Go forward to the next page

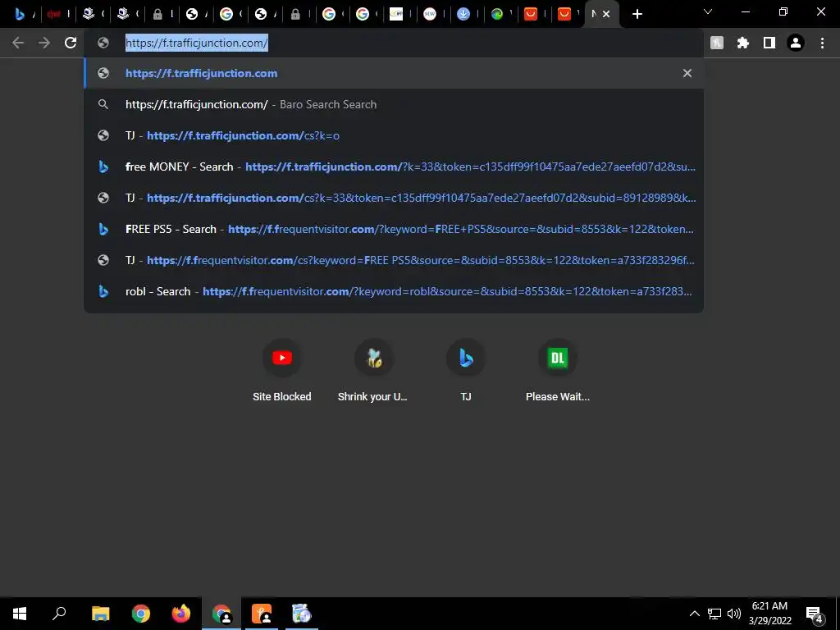44,43
